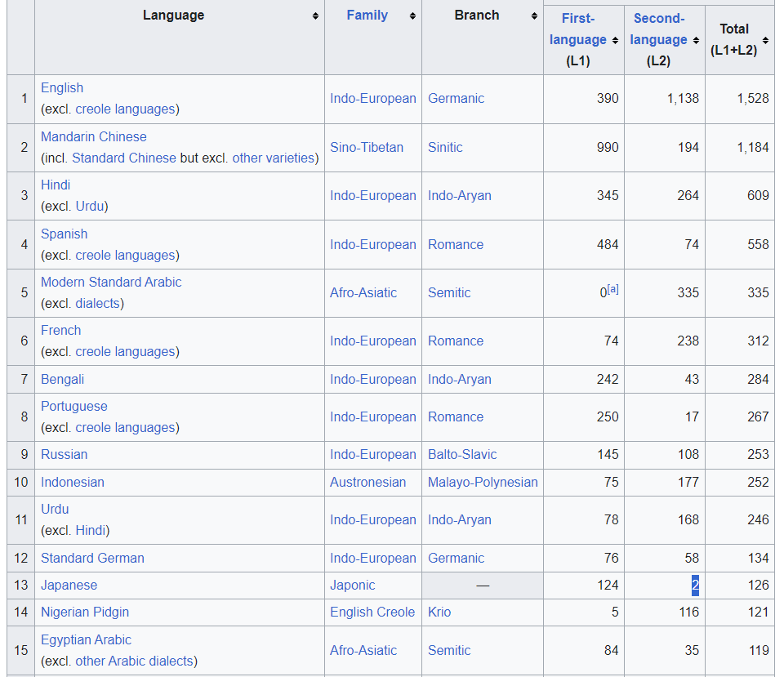The height and width of the screenshot is (677, 784).
Task: Open the Indonesian language link
Action: tap(73, 483)
